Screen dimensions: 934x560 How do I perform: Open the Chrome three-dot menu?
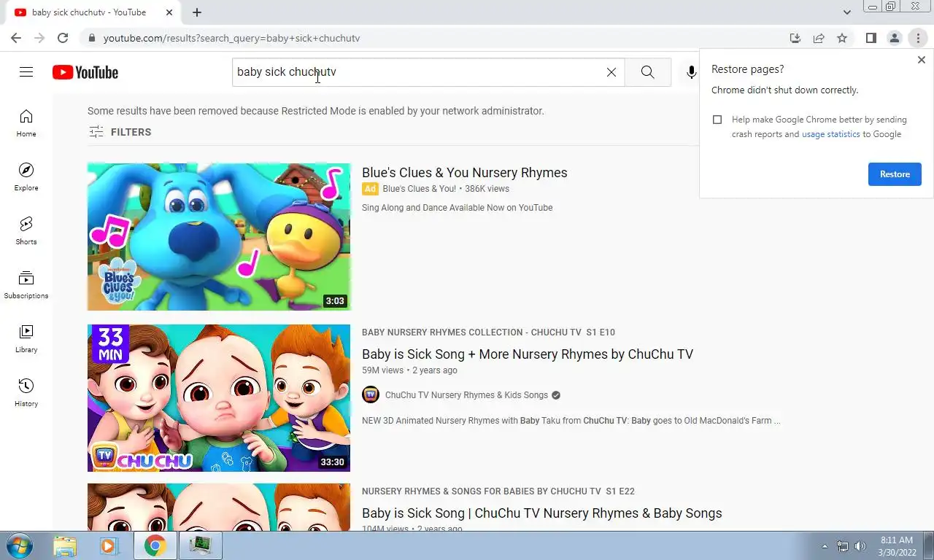click(918, 38)
